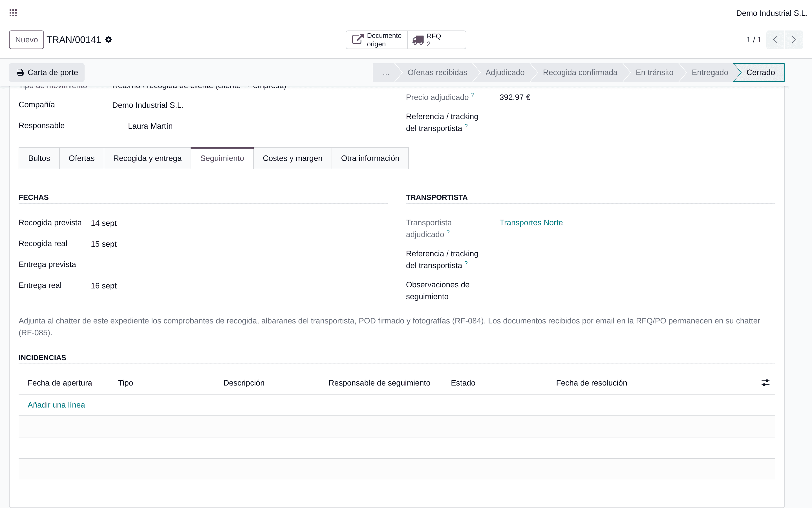Open incidencias column settings icon

[x=765, y=383]
